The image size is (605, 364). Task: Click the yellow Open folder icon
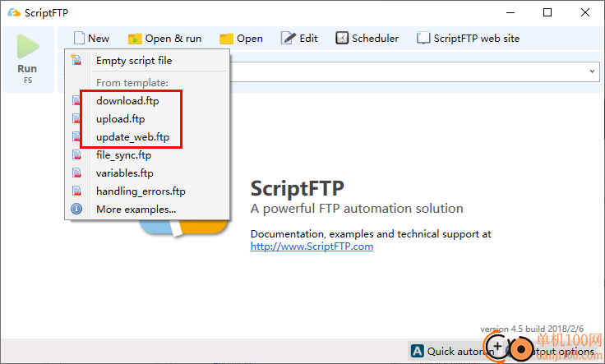click(x=226, y=39)
